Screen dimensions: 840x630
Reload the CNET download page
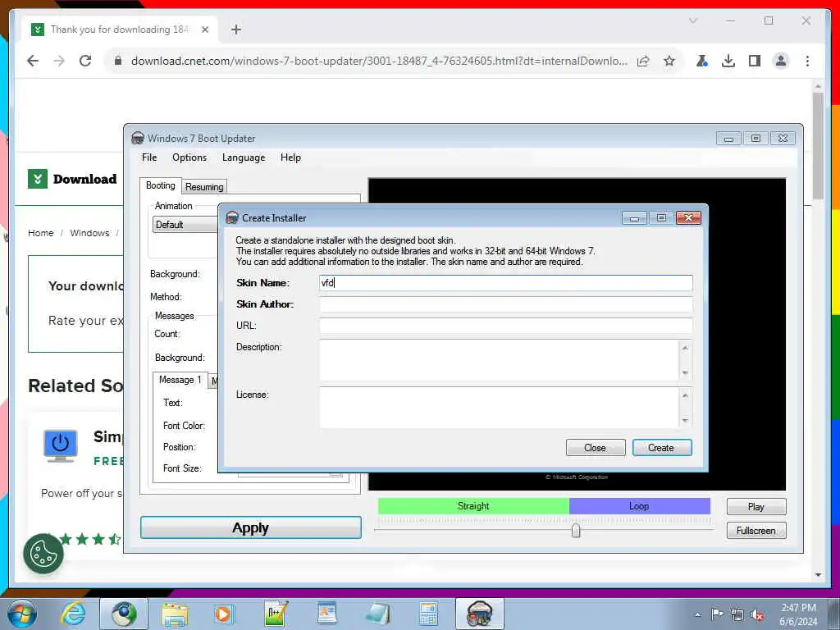coord(85,61)
